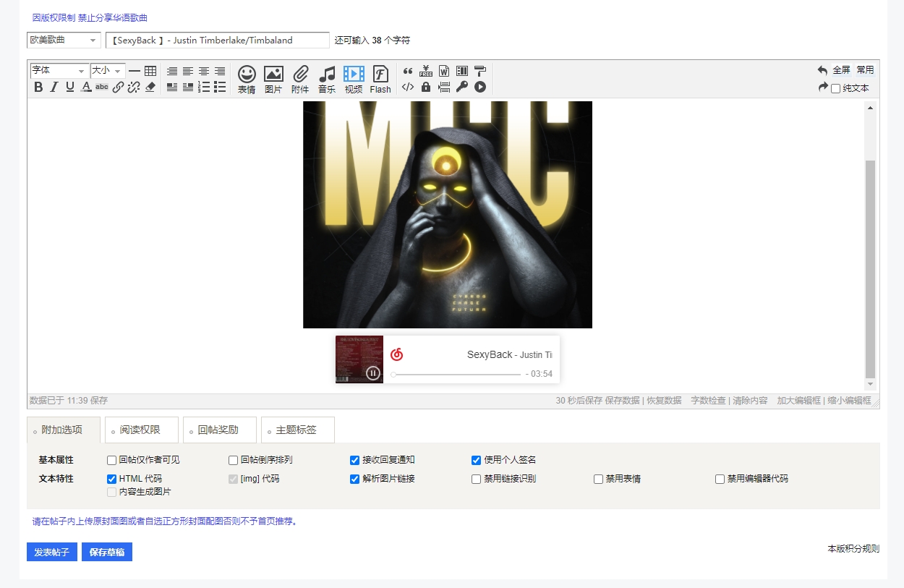The height and width of the screenshot is (588, 904).
Task: Click the Flash insert icon
Action: click(x=380, y=79)
